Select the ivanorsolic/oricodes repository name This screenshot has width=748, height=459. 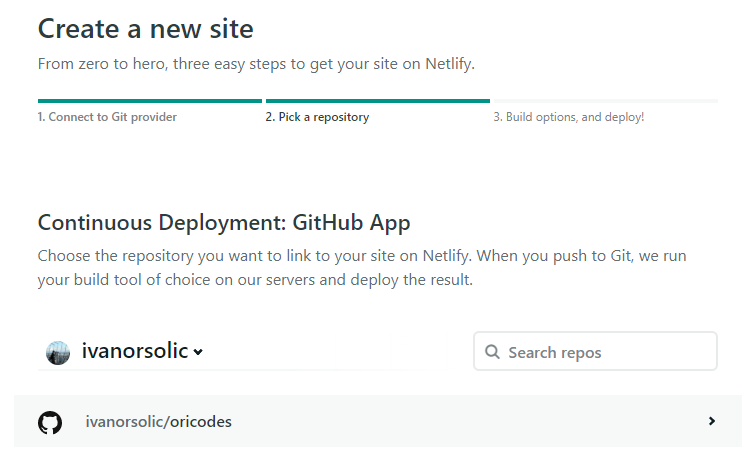tap(159, 422)
